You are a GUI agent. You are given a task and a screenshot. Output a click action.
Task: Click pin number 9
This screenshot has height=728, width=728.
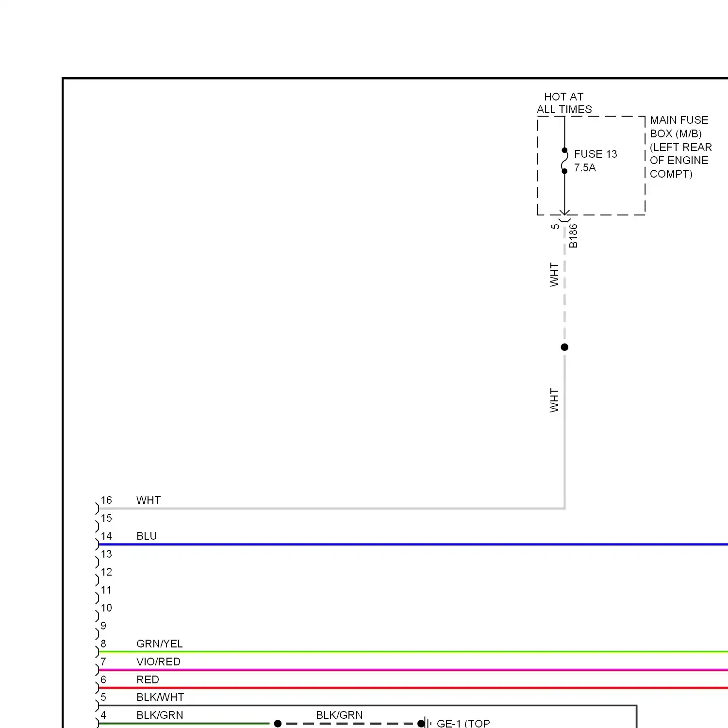(x=103, y=626)
